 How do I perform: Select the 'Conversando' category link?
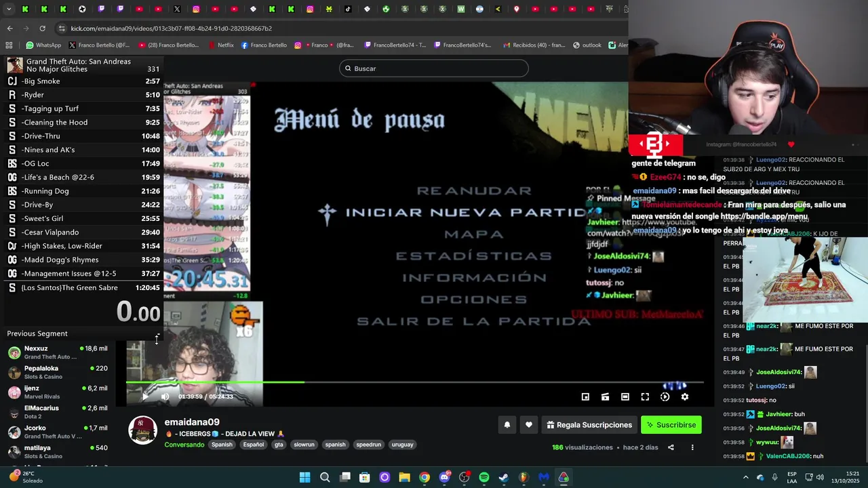pyautogui.click(x=184, y=445)
